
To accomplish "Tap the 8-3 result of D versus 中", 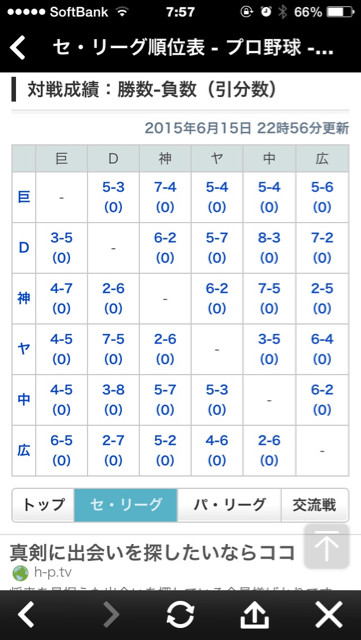I will click(269, 238).
